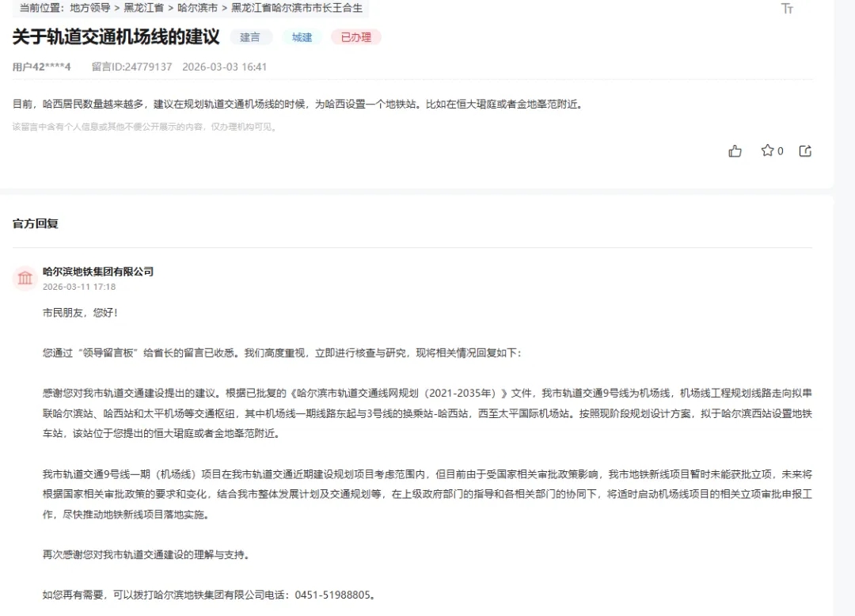Open 黑龙江省哈尔滨市市长王合生 breadcrumb page

(x=297, y=8)
